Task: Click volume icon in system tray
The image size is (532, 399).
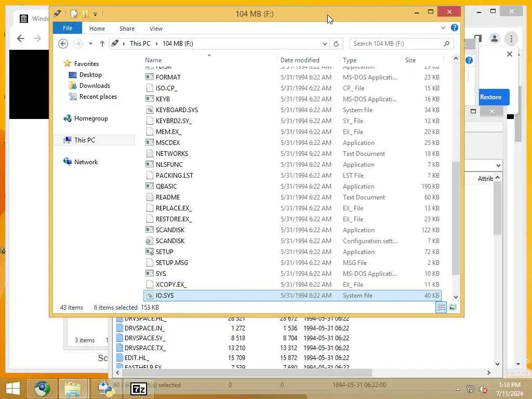Action: coord(483,389)
